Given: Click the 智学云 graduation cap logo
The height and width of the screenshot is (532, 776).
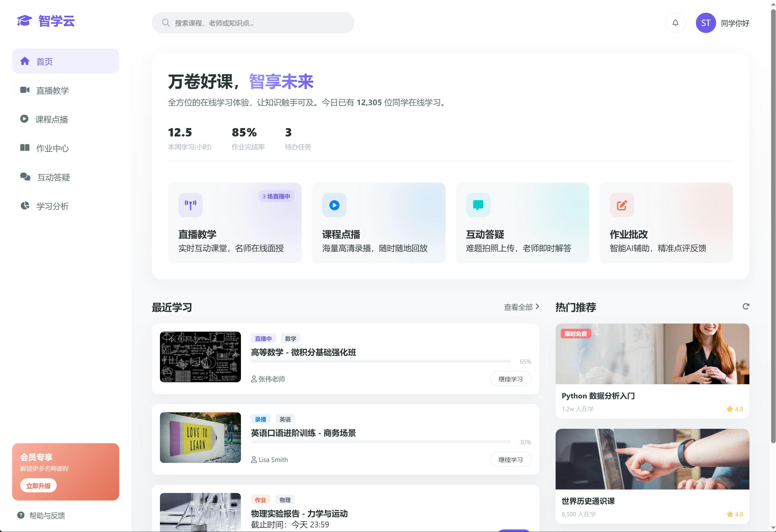Looking at the screenshot, I should [24, 21].
